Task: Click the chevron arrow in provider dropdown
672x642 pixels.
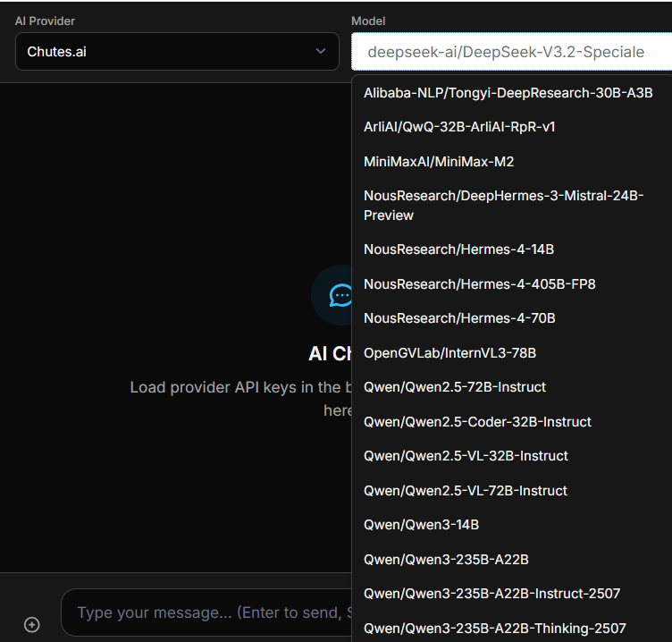Action: point(321,52)
